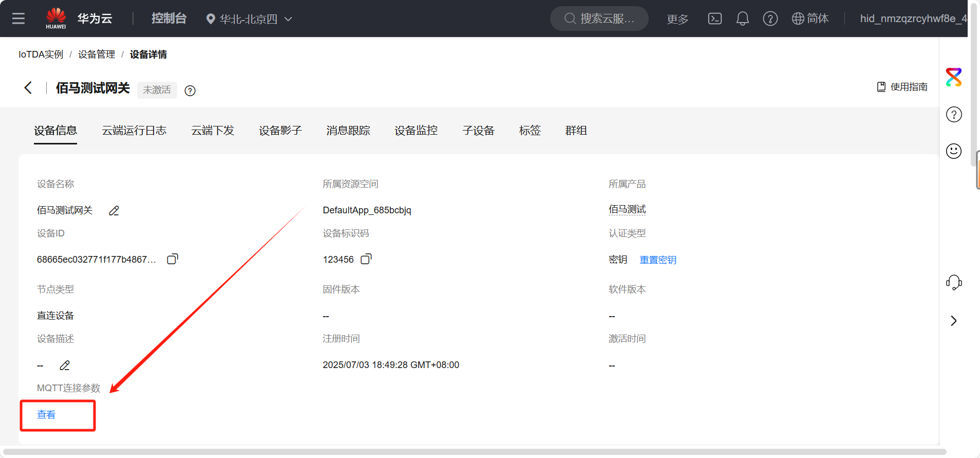Go back using the left arrow
This screenshot has width=980, height=458.
(x=28, y=88)
